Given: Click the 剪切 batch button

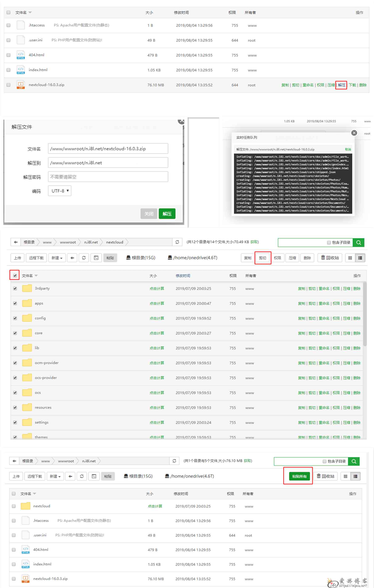Looking at the screenshot, I should coord(263,258).
